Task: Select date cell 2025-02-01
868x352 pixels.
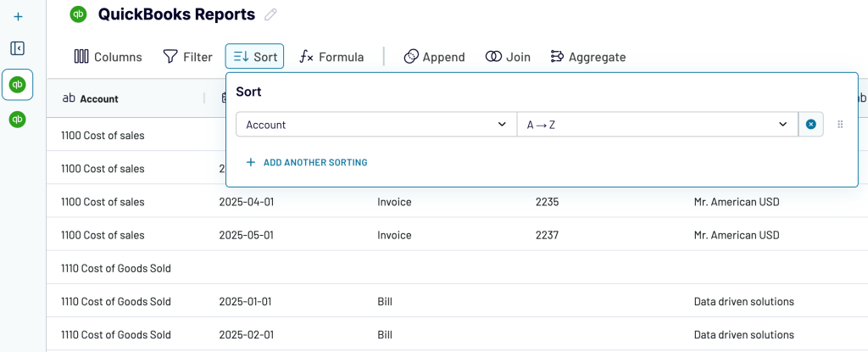Action: (245, 335)
